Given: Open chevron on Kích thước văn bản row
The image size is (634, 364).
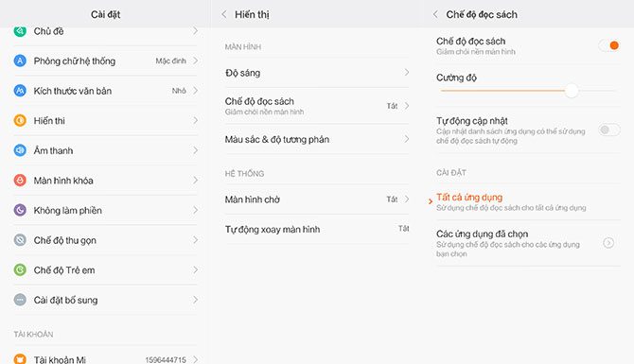Looking at the screenshot, I should [x=195, y=91].
